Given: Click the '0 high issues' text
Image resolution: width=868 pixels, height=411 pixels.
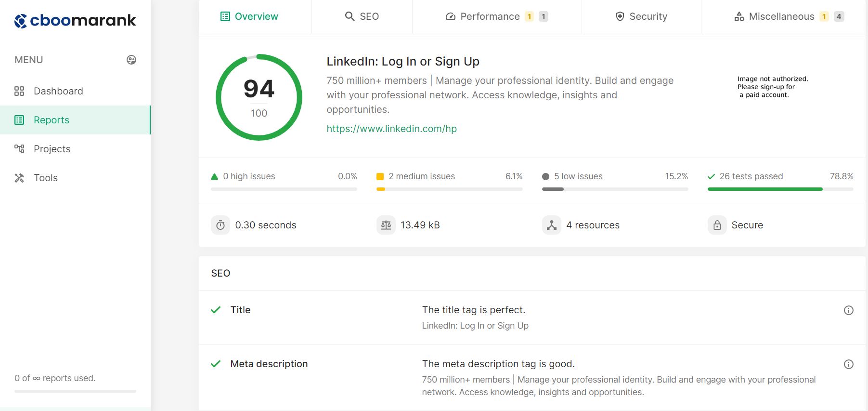Looking at the screenshot, I should click(249, 176).
